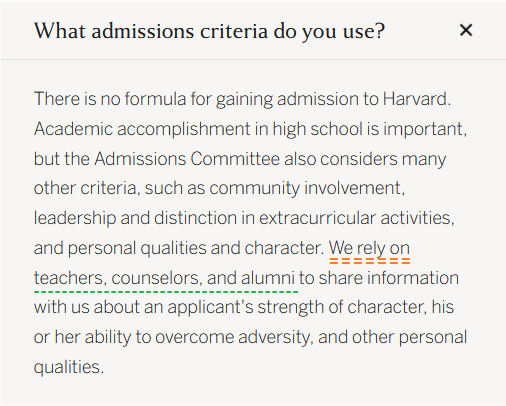Screen dimensions: 506x406
Task: Click the words "Academic accomplishment"
Action: [142, 129]
